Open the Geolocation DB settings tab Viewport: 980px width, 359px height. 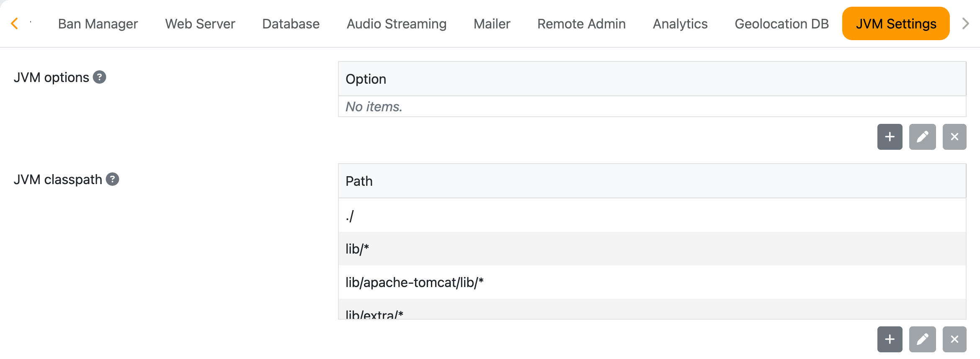tap(781, 23)
